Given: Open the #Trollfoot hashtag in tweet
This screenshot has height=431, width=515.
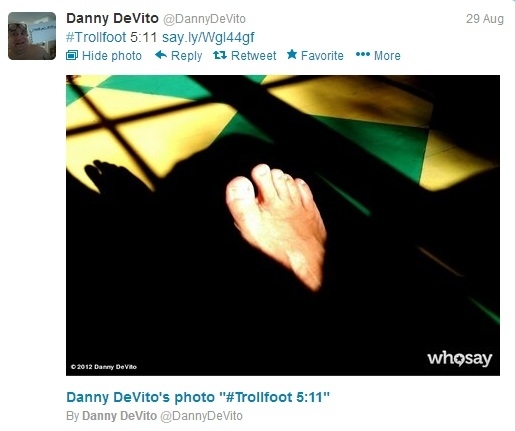Looking at the screenshot, I should (x=96, y=37).
